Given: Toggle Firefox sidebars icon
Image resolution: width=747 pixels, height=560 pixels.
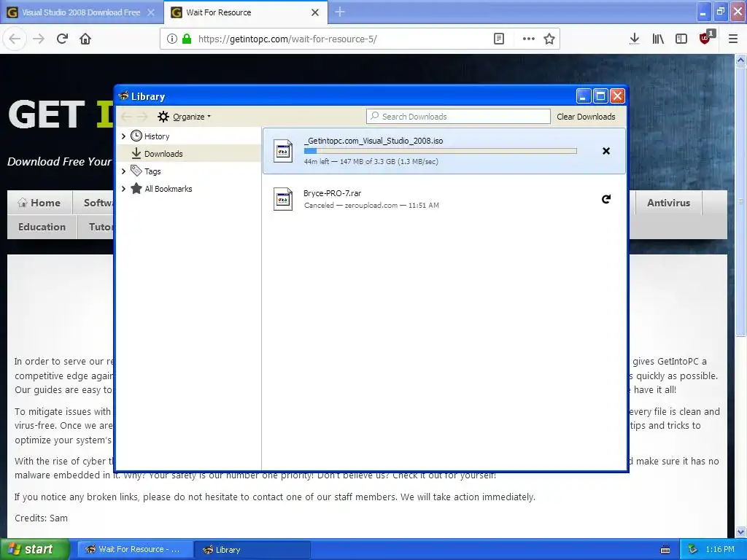Looking at the screenshot, I should pyautogui.click(x=681, y=39).
